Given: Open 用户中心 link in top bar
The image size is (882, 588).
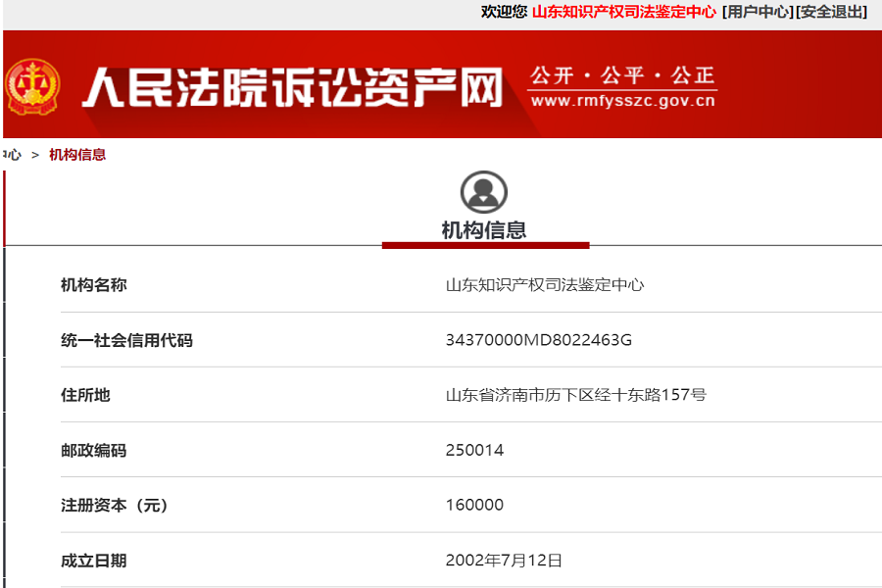Looking at the screenshot, I should coord(758,11).
